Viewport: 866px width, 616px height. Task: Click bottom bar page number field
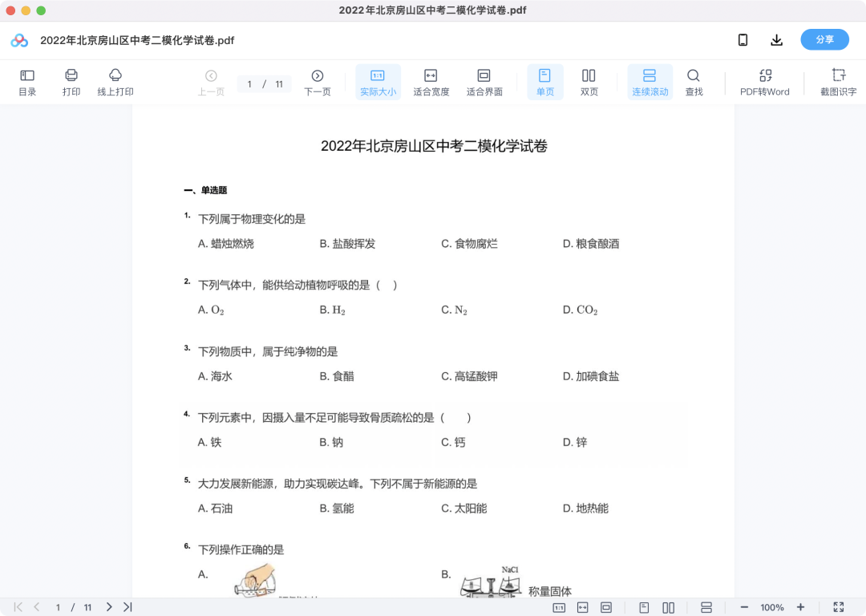click(58, 607)
